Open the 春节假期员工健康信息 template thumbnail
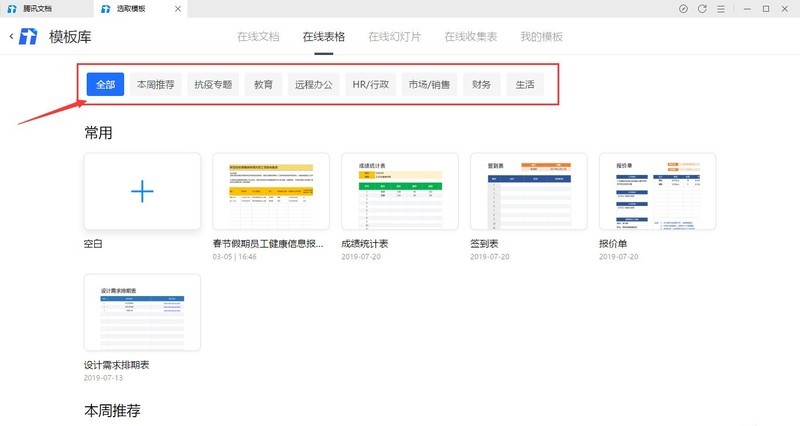 (x=271, y=191)
